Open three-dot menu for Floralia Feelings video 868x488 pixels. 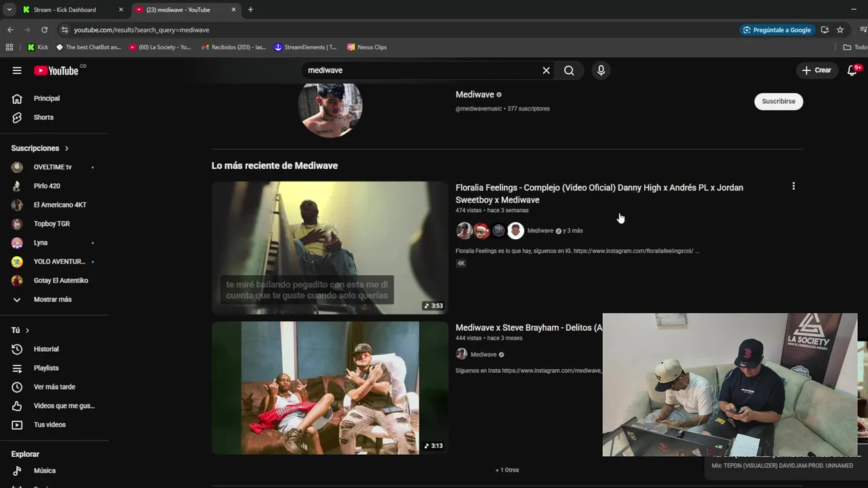click(x=793, y=186)
